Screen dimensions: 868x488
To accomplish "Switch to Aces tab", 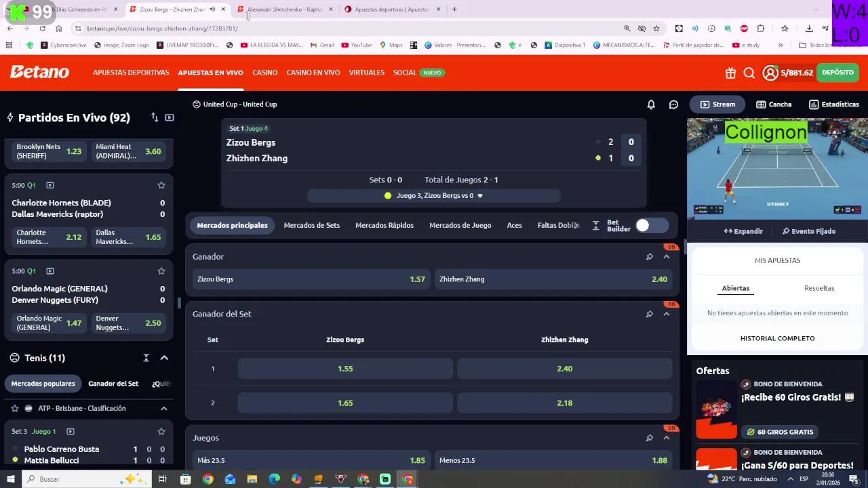I will click(x=515, y=226).
